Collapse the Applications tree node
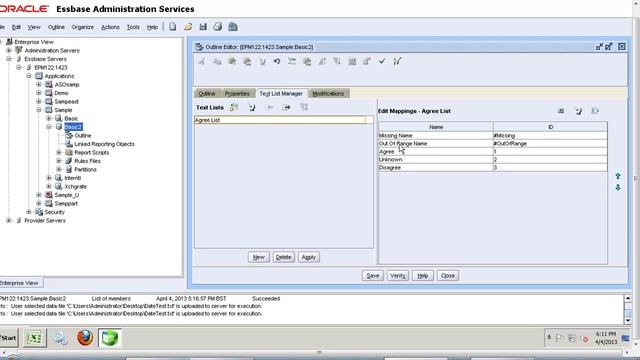The image size is (640, 360). click(x=29, y=76)
